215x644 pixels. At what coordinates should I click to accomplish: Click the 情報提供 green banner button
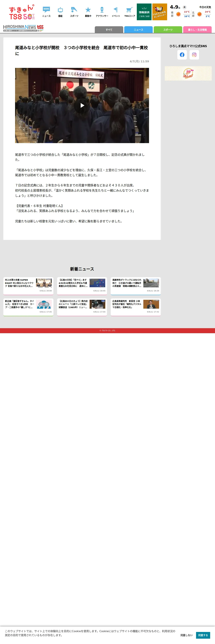tap(144, 12)
